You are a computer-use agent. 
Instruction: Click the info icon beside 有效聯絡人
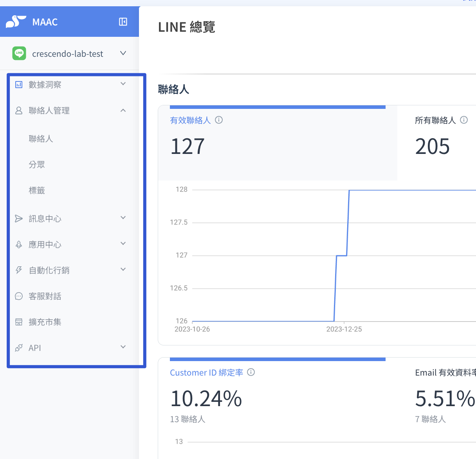pyautogui.click(x=219, y=120)
